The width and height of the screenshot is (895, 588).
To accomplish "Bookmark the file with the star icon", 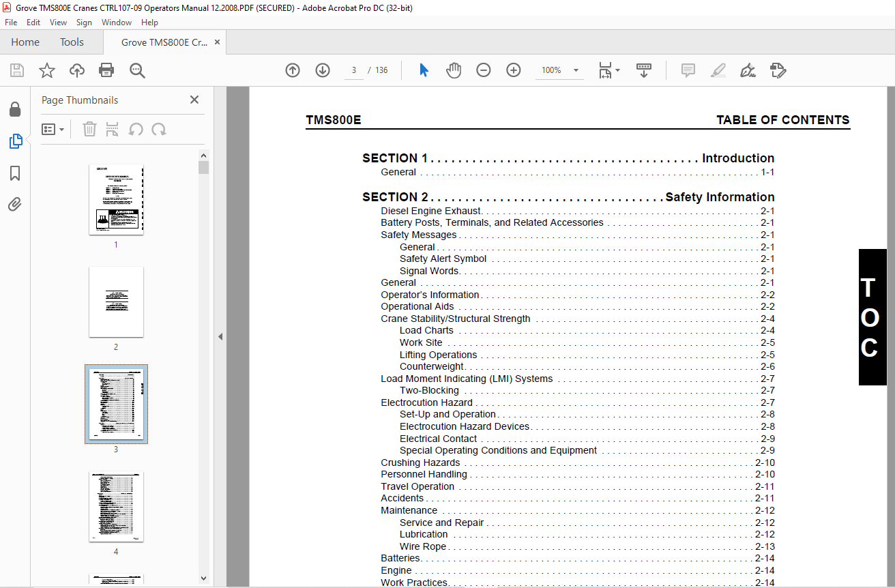I will pyautogui.click(x=46, y=70).
